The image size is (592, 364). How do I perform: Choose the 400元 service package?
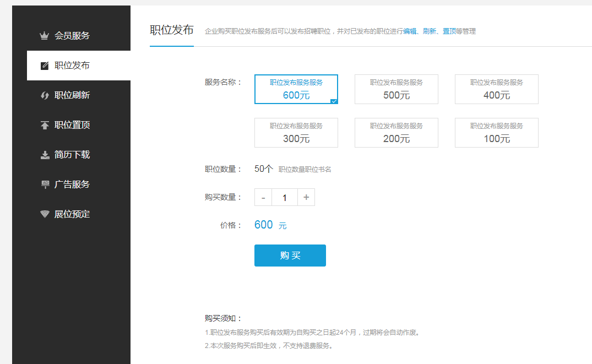(x=497, y=89)
